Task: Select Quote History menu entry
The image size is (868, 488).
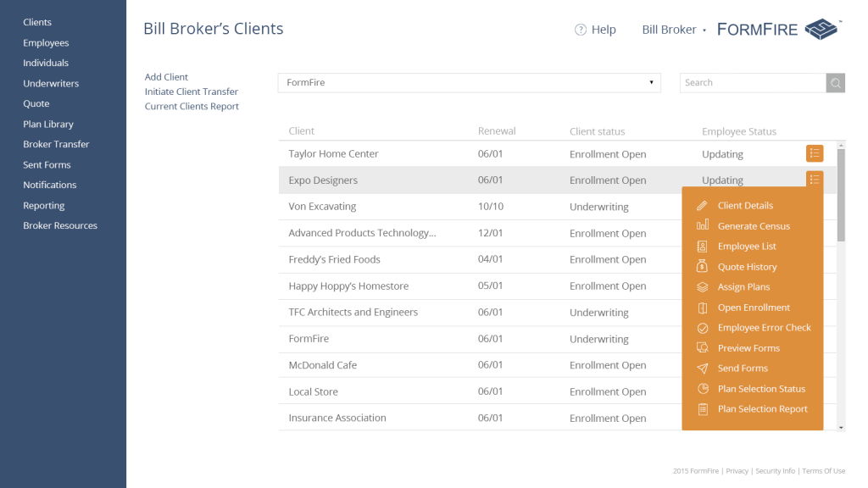Action: [x=747, y=267]
